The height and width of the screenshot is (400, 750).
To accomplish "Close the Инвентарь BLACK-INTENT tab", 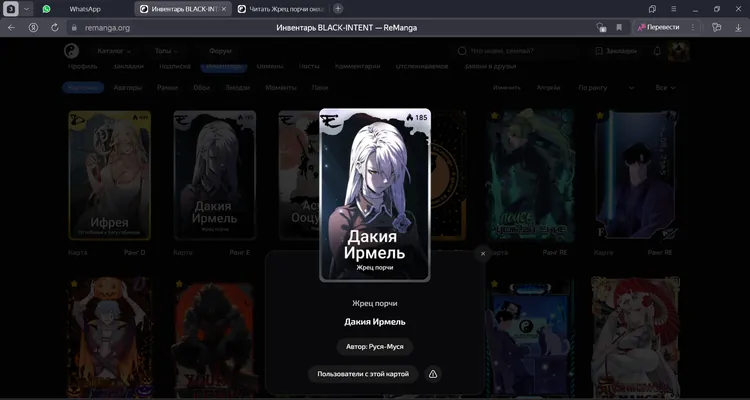I will point(224,9).
